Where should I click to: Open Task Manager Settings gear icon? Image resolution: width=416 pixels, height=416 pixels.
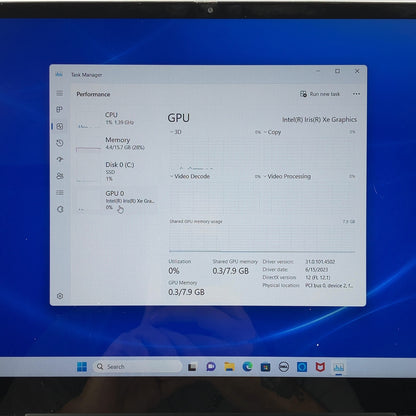point(60,296)
